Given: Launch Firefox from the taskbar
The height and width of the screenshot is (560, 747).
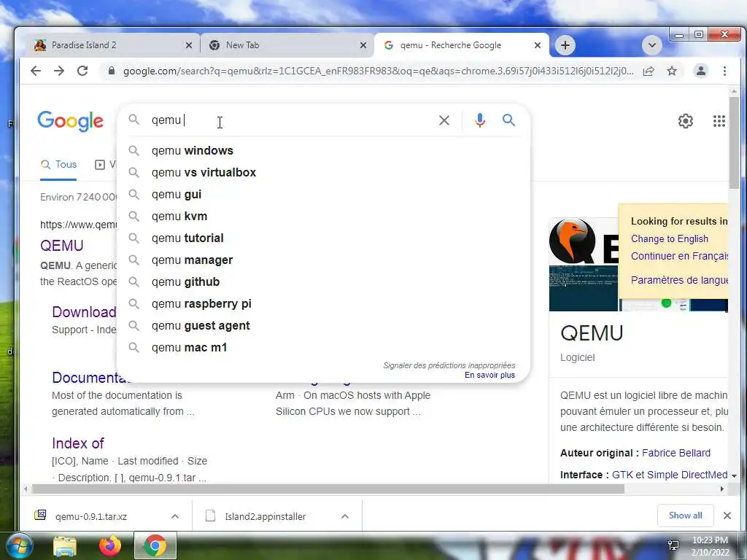Looking at the screenshot, I should coord(110,546).
